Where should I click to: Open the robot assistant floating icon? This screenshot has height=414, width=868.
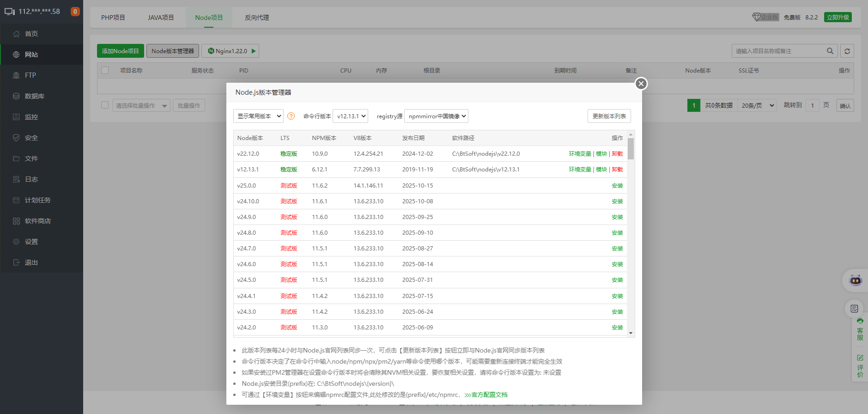[x=856, y=280]
